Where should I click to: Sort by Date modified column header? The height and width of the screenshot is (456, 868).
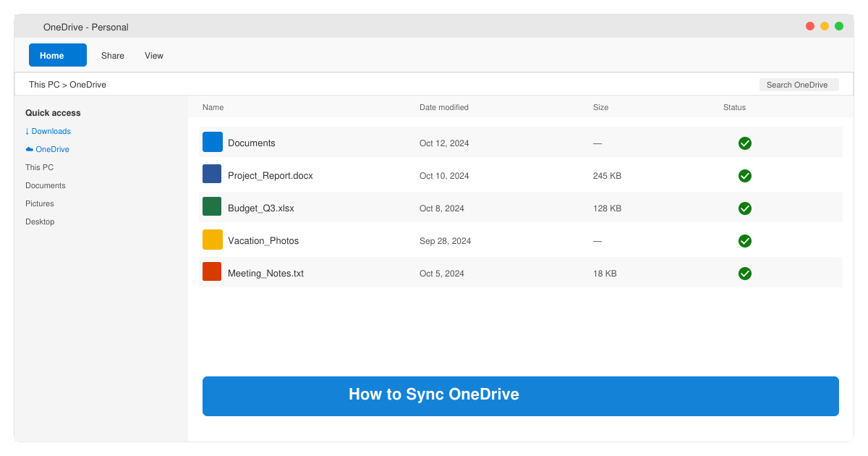pyautogui.click(x=444, y=107)
